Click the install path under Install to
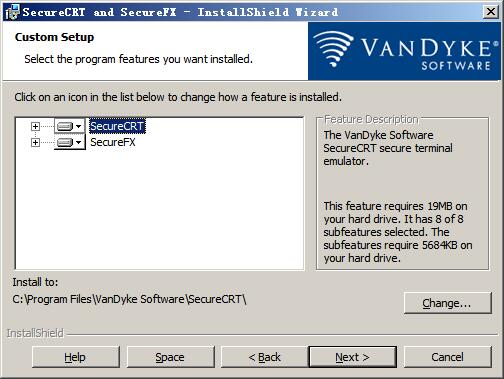Image resolution: width=504 pixels, height=379 pixels. tap(129, 299)
